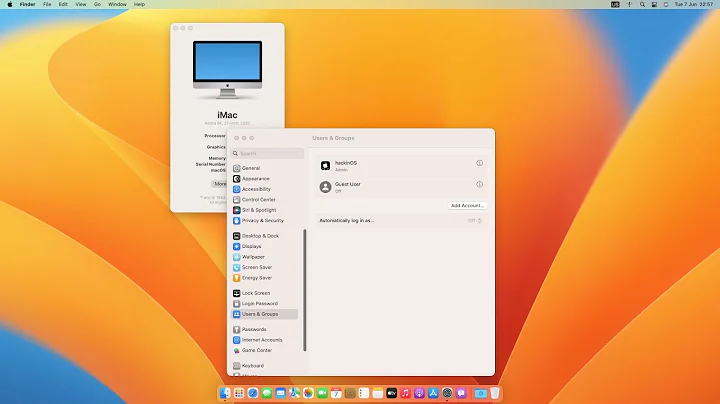Click System Settings icon in the Dock

pos(447,393)
